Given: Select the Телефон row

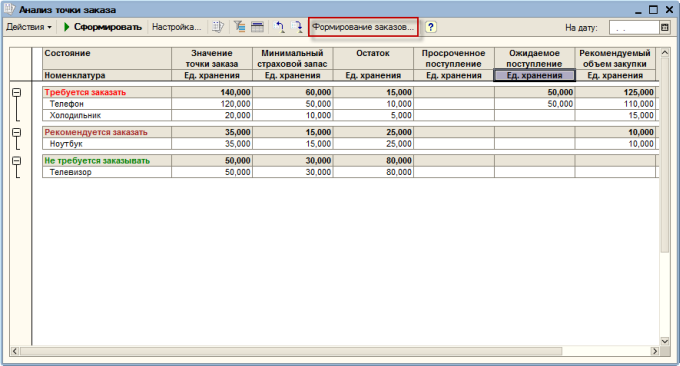Looking at the screenshot, I should click(350, 104).
